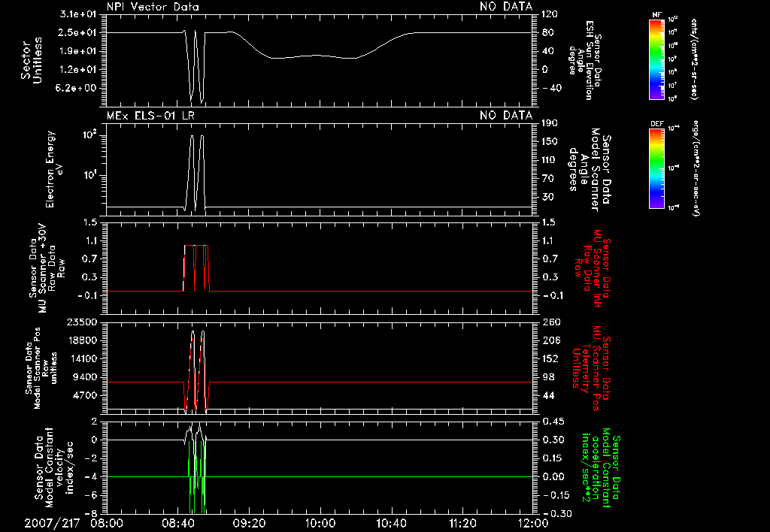Click the 'NF' color bar heading
Image resolution: width=770 pixels, height=532 pixels.
point(656,15)
